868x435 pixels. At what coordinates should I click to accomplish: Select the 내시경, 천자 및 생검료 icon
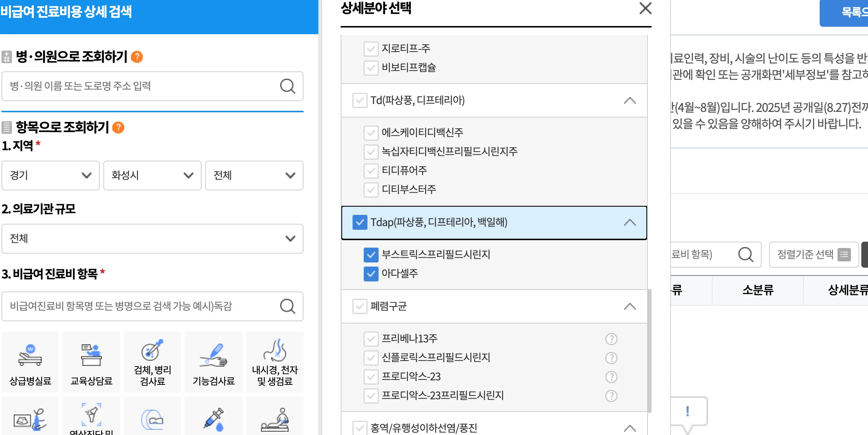(274, 362)
